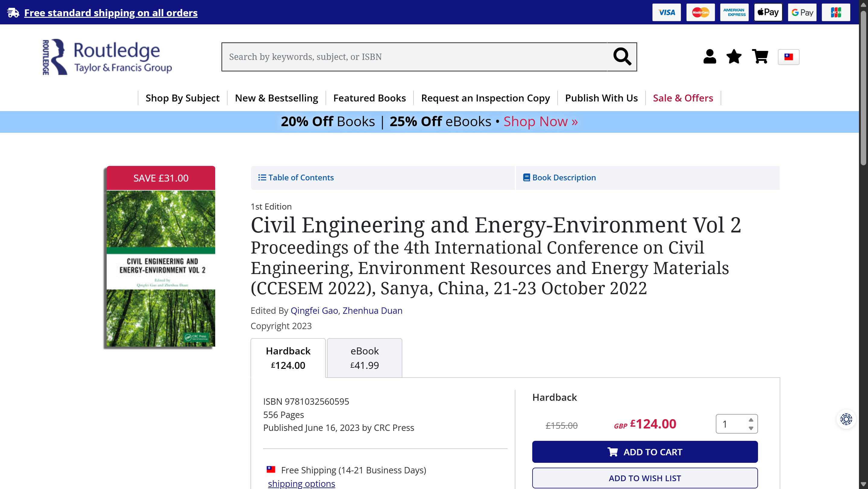The height and width of the screenshot is (489, 868).
Task: Click the Routledge logo
Action: [x=107, y=57]
